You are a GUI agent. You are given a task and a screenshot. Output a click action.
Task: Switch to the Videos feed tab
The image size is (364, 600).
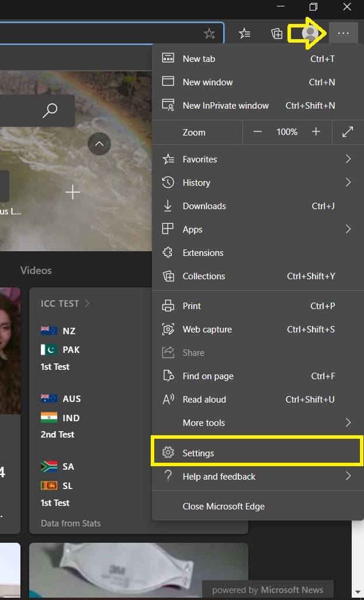[36, 270]
